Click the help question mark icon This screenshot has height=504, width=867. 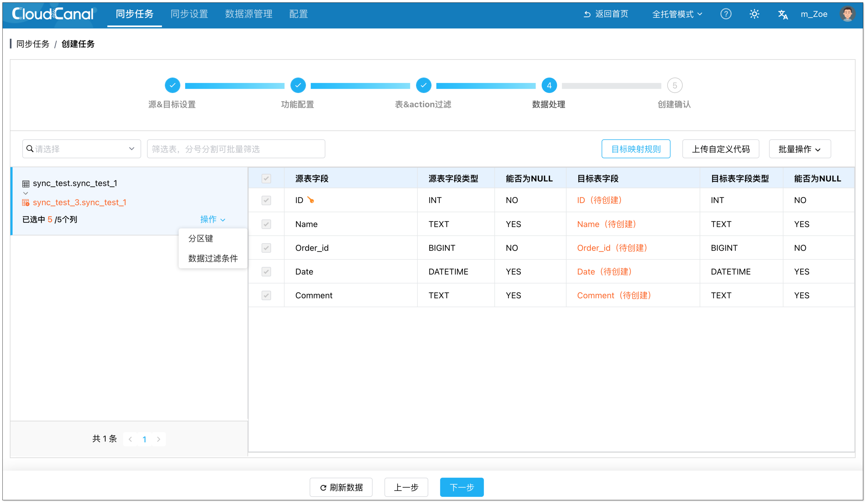(x=726, y=14)
